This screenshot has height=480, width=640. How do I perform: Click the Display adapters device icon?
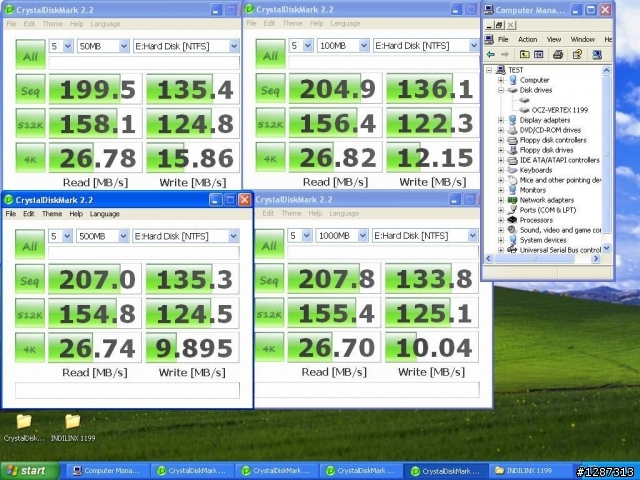coord(513,120)
